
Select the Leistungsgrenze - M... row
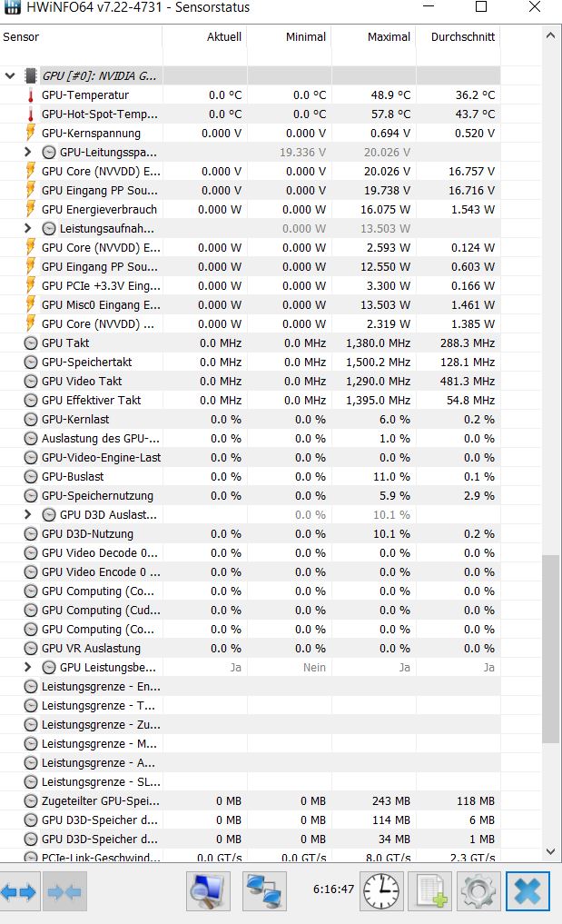coord(251,744)
